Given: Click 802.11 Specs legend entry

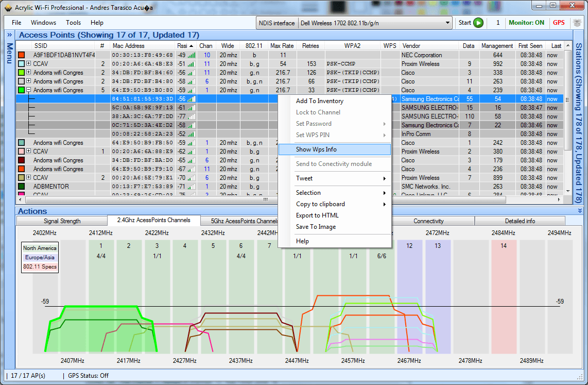Looking at the screenshot, I should click(40, 267).
